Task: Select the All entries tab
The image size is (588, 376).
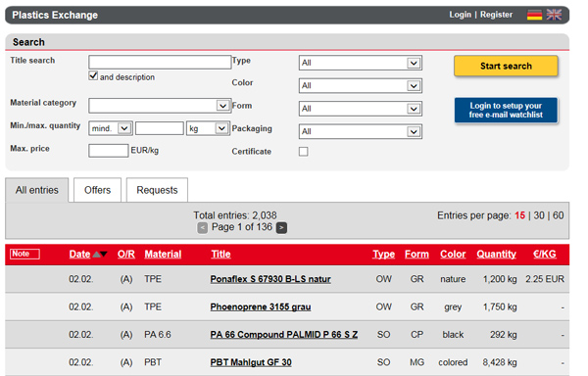Action: pyautogui.click(x=37, y=190)
